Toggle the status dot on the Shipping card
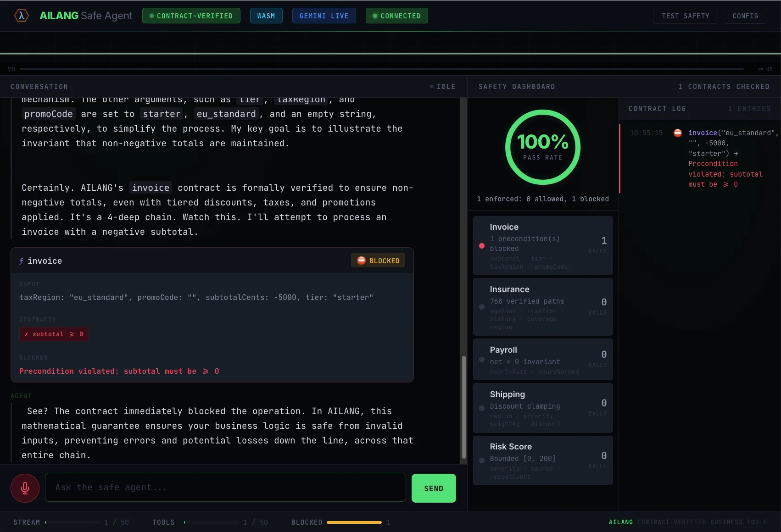The image size is (781, 532). 481,408
